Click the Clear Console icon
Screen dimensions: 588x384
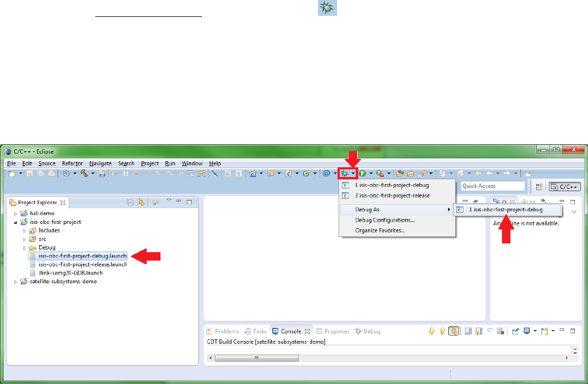click(x=500, y=331)
